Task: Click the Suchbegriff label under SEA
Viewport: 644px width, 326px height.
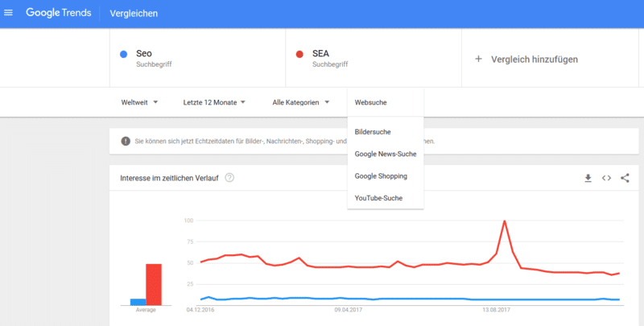Action: 330,64
